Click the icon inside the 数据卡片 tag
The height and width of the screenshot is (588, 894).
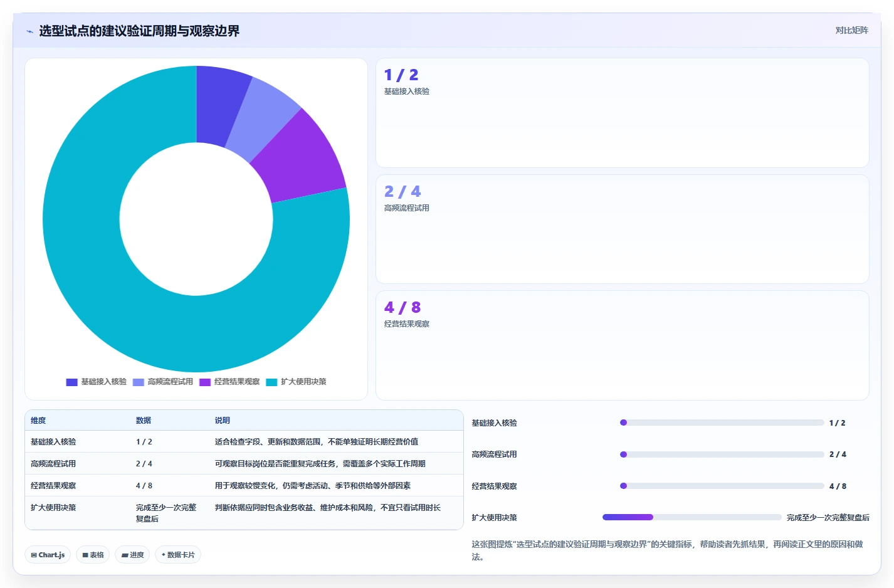(164, 555)
